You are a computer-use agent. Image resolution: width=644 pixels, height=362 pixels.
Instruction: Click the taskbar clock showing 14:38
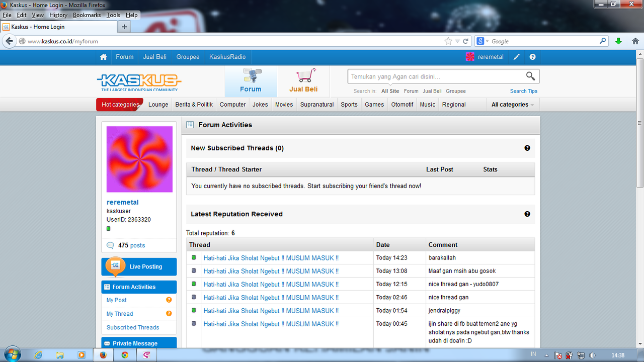coord(618,355)
